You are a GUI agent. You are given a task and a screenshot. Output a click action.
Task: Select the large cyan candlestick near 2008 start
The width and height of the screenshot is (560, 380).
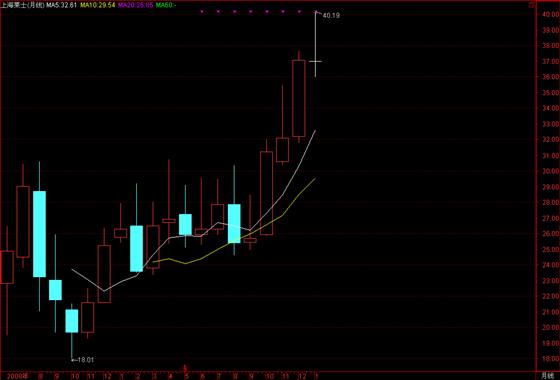(39, 234)
